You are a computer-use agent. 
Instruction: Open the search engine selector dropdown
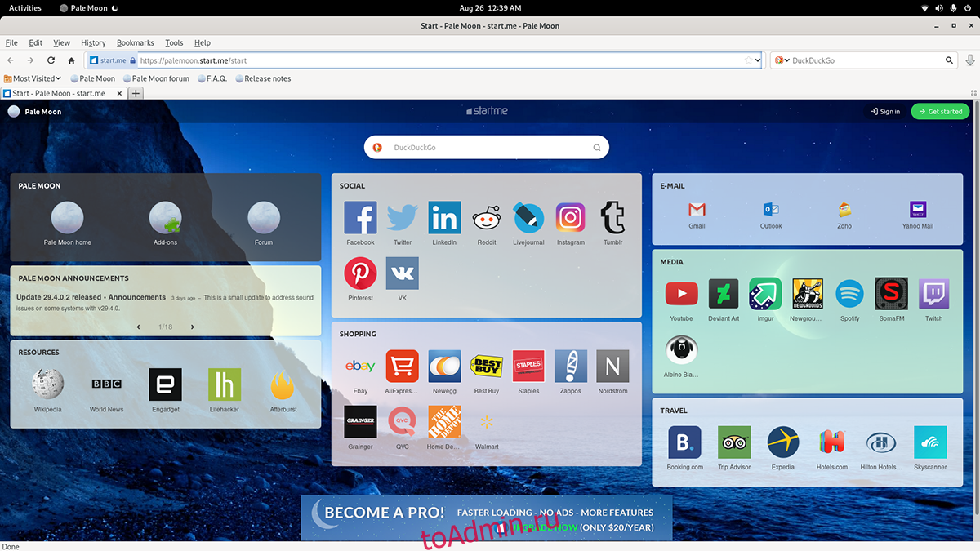[782, 60]
